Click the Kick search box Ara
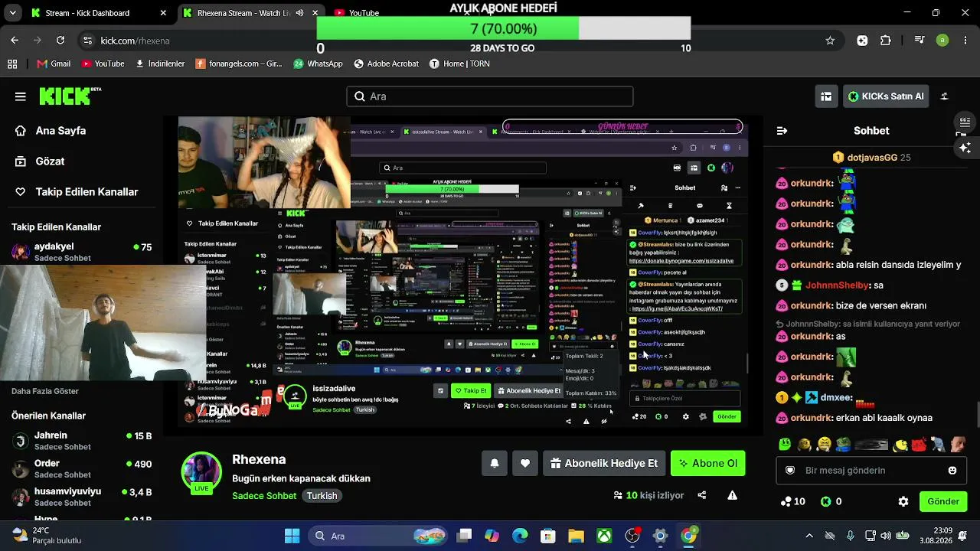This screenshot has width=980, height=551. [x=490, y=96]
